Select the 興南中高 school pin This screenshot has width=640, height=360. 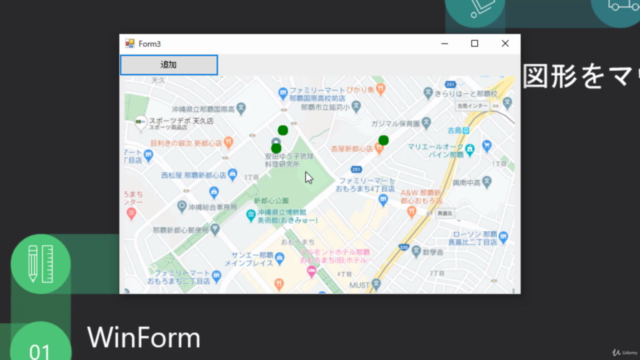pyautogui.click(x=487, y=182)
